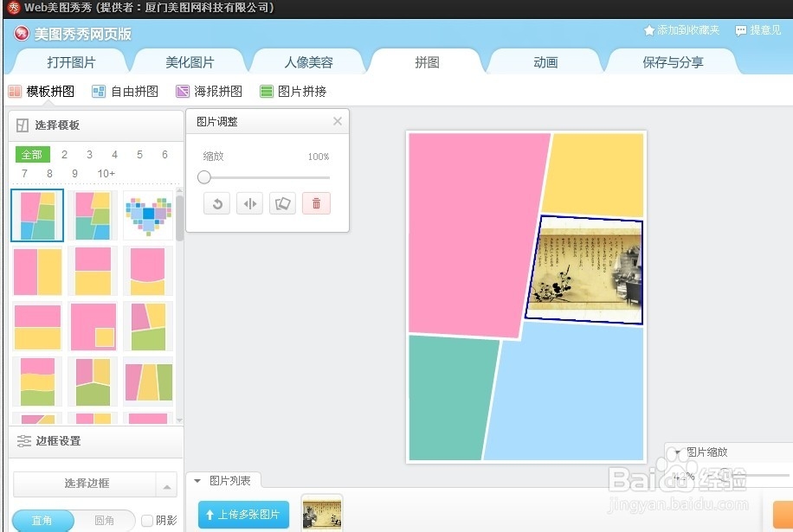Enable the 阴影 shadow checkbox
The width and height of the screenshot is (793, 532).
pos(145,521)
